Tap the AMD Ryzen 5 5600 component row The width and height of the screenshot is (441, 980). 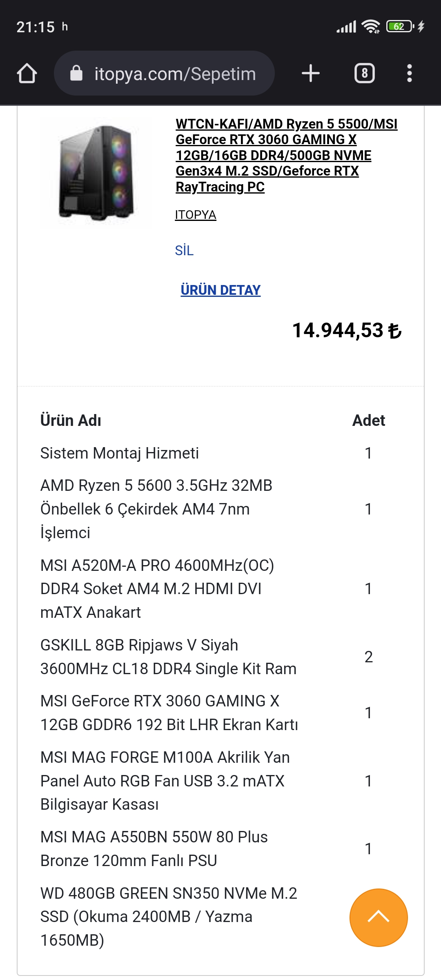point(156,509)
